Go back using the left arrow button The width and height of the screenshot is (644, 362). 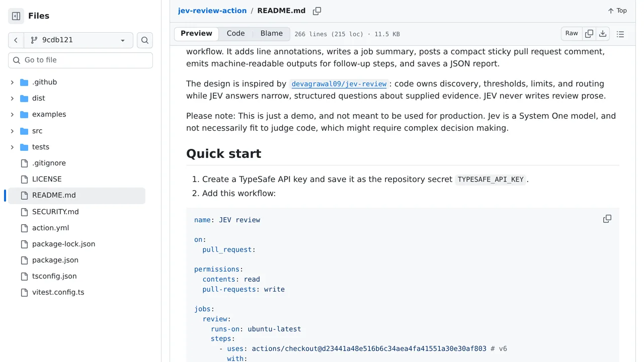[x=16, y=40]
